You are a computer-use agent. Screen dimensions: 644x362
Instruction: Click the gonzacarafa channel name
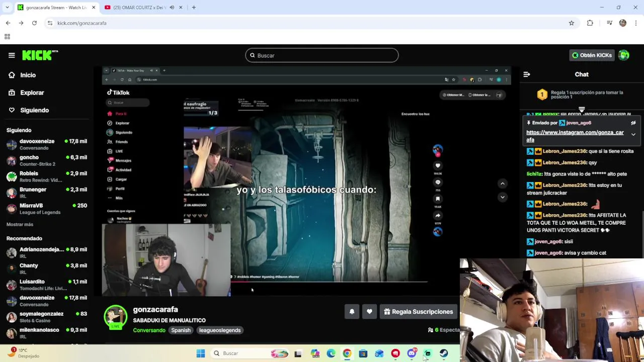click(155, 310)
